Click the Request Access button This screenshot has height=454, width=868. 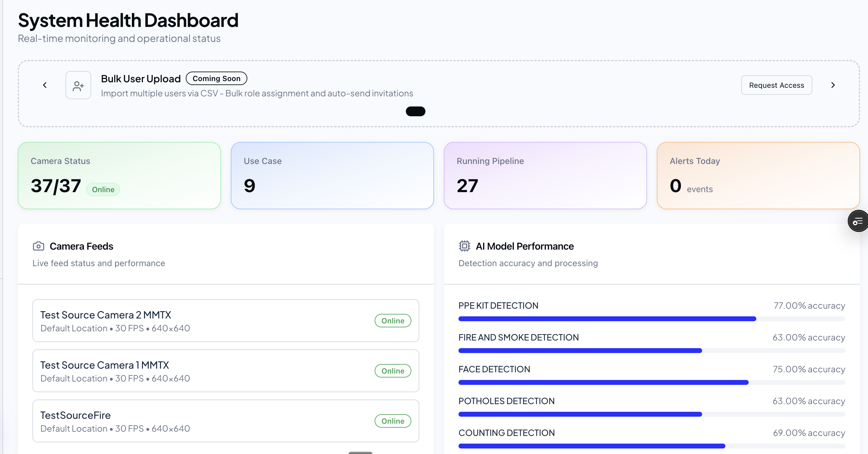pyautogui.click(x=776, y=85)
